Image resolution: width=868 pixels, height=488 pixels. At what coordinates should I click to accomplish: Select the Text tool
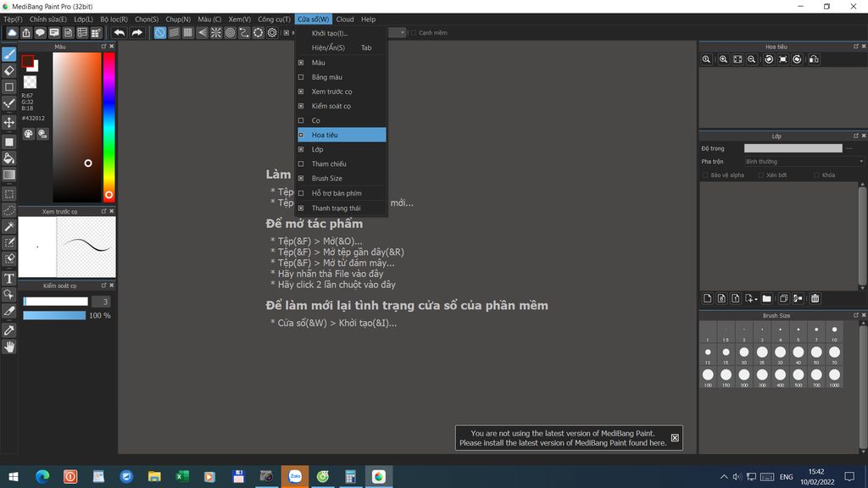(9, 278)
